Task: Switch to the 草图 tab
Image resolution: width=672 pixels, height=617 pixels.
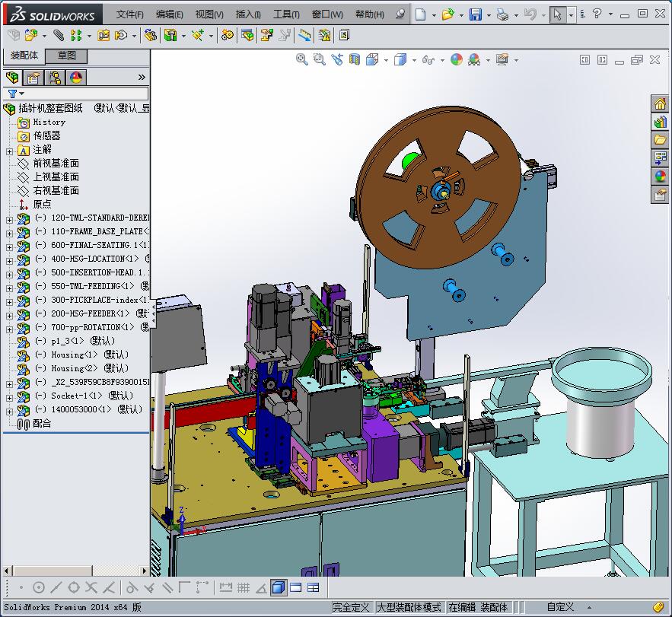Action: (65, 56)
